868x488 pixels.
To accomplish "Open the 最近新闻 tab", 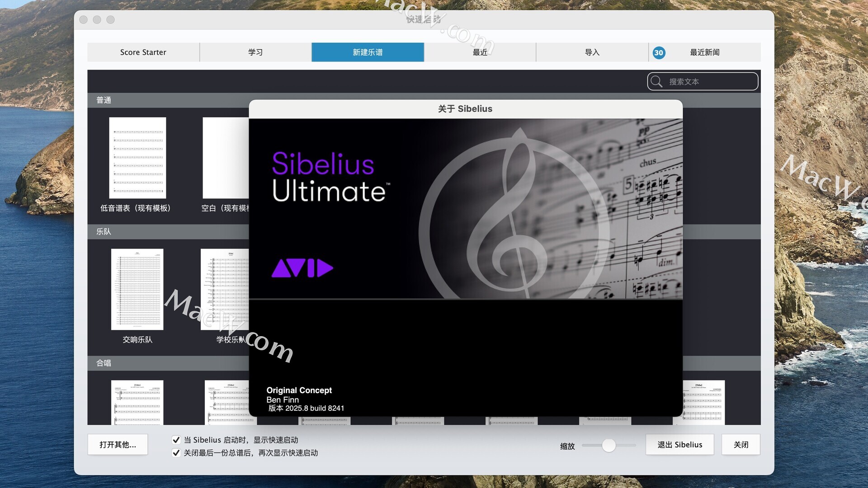I will click(x=704, y=52).
